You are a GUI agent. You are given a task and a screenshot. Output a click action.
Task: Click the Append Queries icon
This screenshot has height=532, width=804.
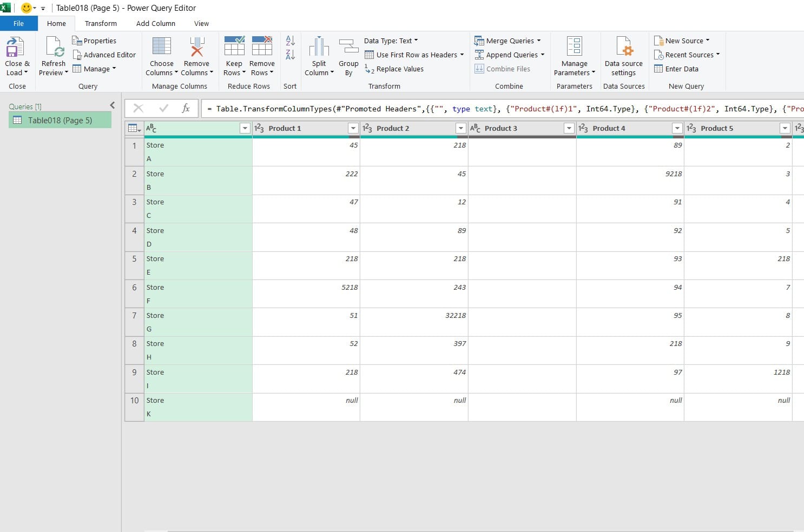click(x=479, y=55)
